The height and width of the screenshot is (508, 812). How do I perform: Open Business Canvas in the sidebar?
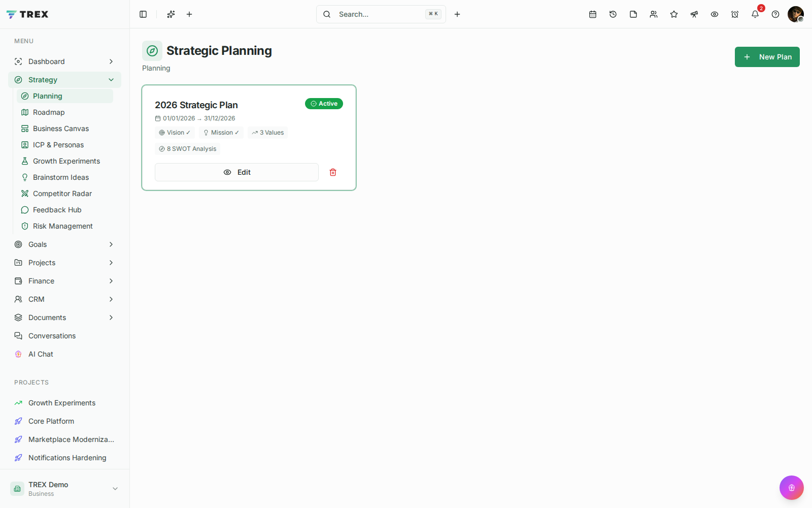point(65,129)
